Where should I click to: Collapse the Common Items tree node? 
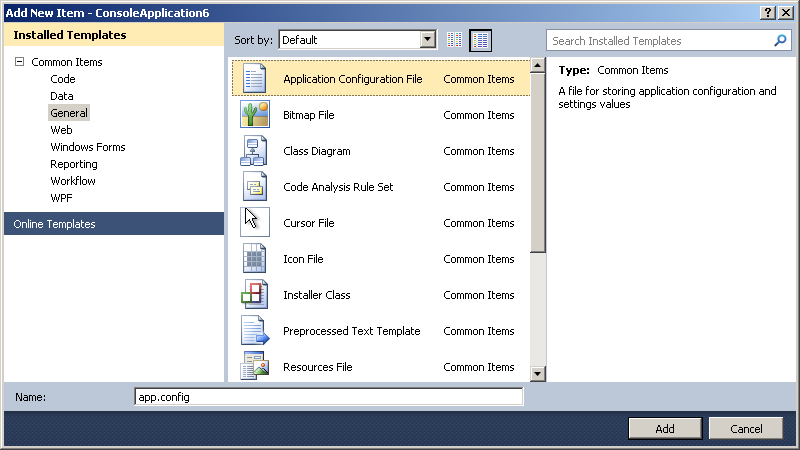point(19,62)
